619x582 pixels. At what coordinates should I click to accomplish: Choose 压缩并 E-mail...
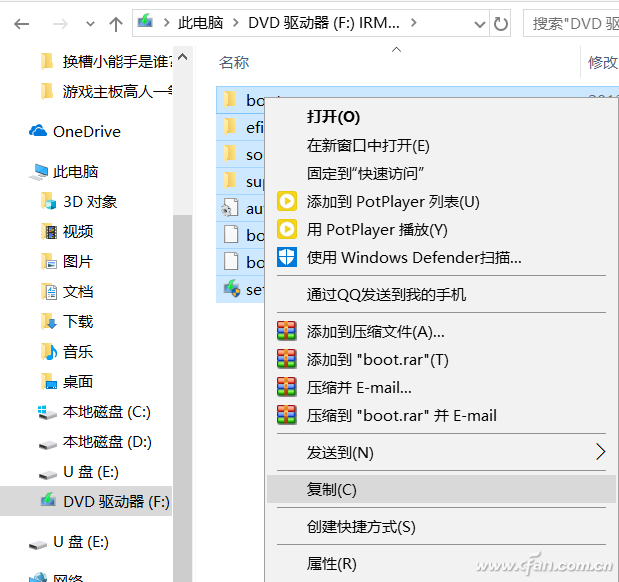pos(359,388)
